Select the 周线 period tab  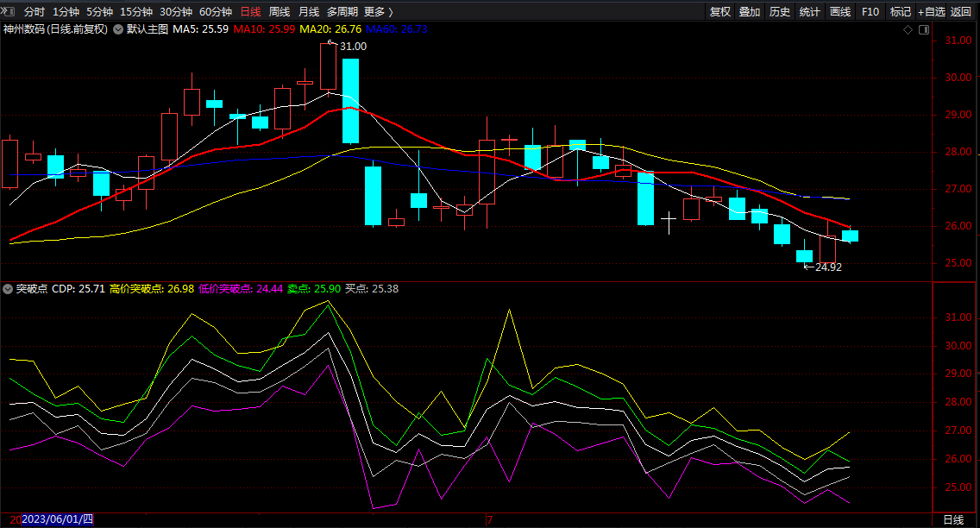pyautogui.click(x=280, y=12)
